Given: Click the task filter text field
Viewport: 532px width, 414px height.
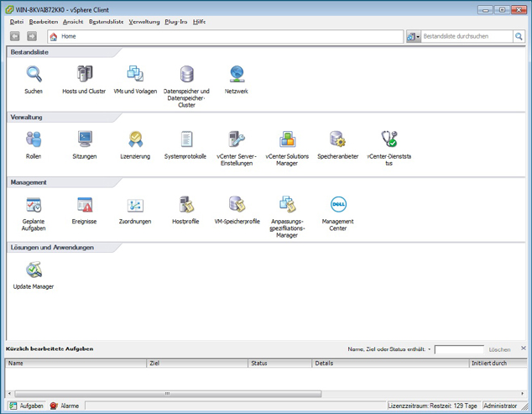Looking at the screenshot, I should click(x=459, y=349).
